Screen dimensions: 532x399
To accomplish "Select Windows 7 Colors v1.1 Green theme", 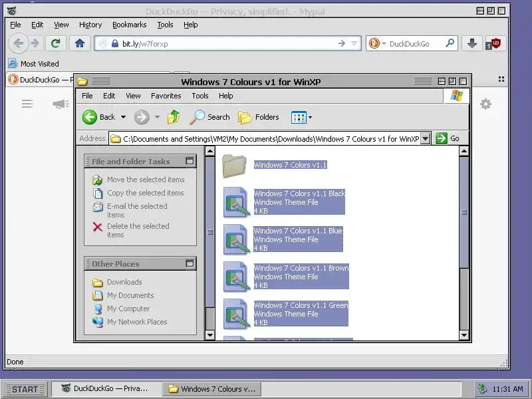I will click(286, 314).
